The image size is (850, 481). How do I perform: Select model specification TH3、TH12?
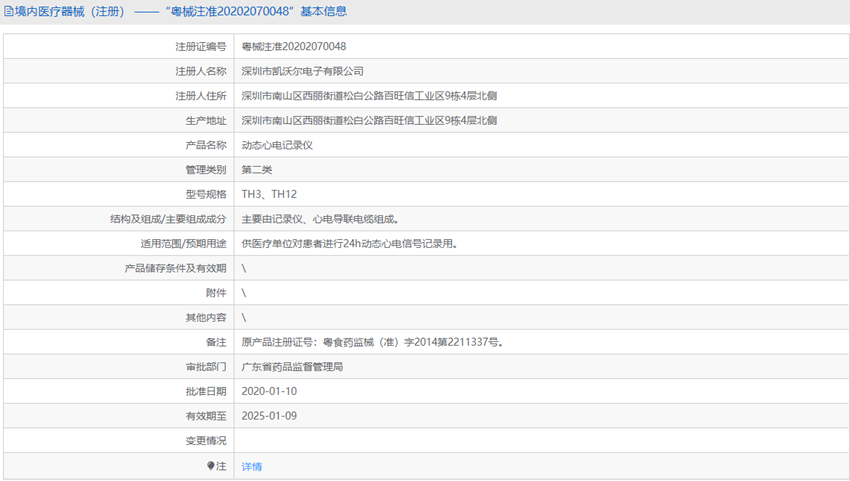(x=269, y=194)
